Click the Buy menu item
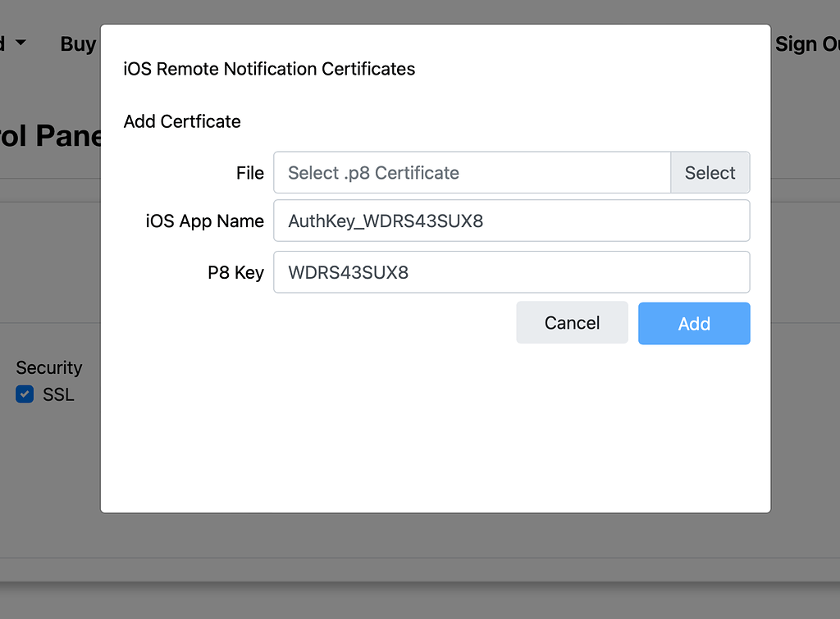Screen dimensions: 840x619 [78, 43]
